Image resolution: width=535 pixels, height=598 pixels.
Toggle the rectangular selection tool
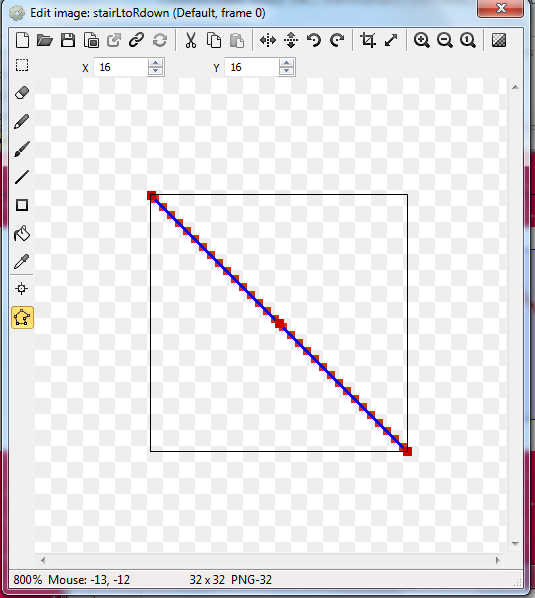point(22,65)
